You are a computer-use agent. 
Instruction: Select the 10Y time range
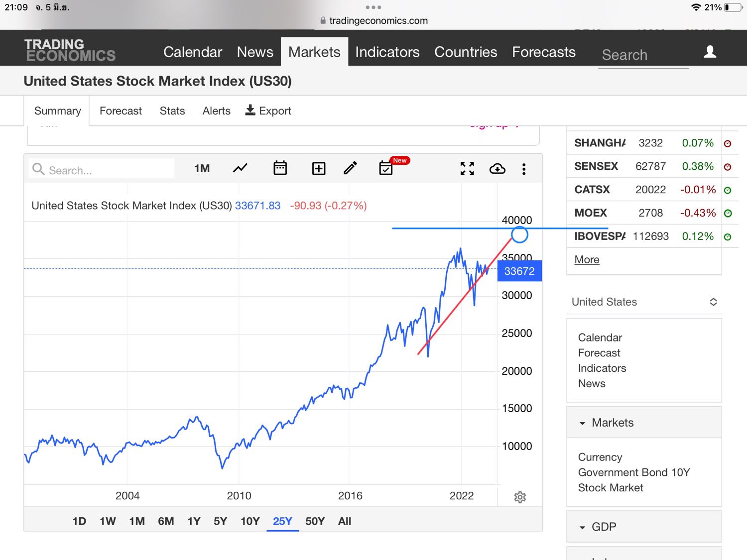(x=250, y=521)
